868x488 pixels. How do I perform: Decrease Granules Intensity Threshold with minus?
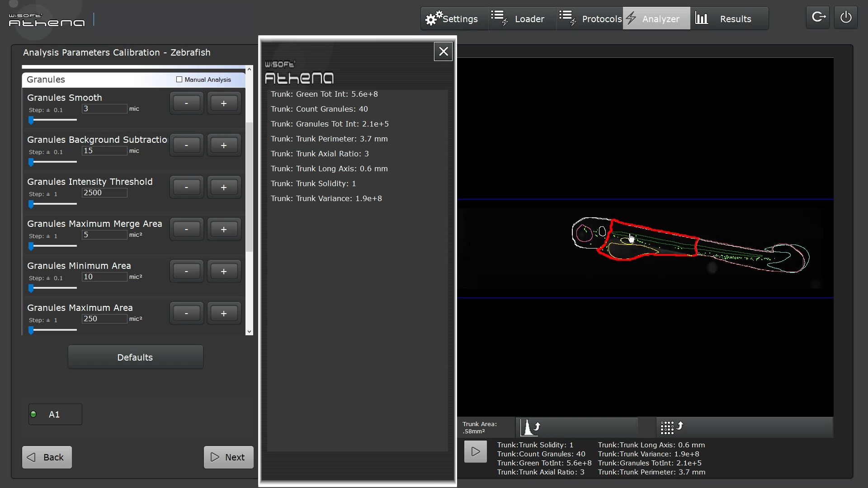[x=186, y=188]
